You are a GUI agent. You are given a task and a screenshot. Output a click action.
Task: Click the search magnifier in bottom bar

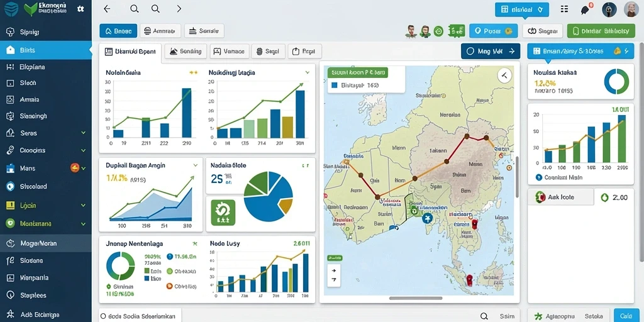click(484, 316)
